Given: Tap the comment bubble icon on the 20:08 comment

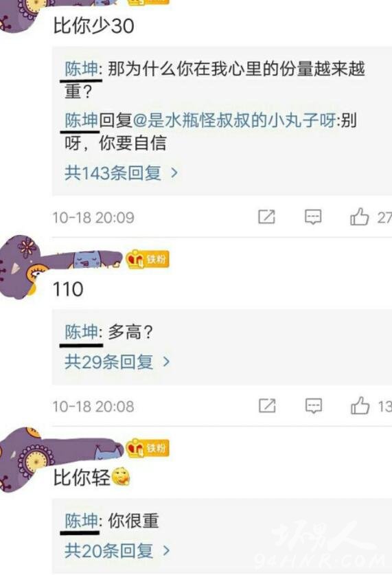Looking at the screenshot, I should [314, 405].
